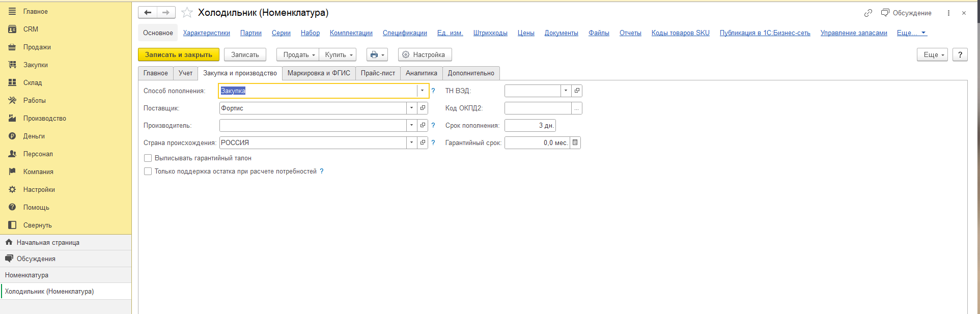This screenshot has height=314, width=980.
Task: Click the Срок пополнения input field
Action: coord(530,125)
